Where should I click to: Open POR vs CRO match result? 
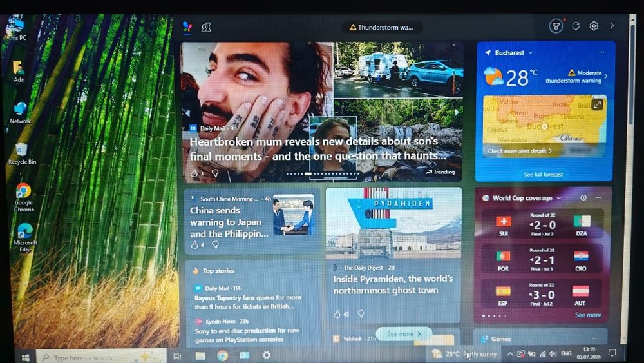pos(542,259)
